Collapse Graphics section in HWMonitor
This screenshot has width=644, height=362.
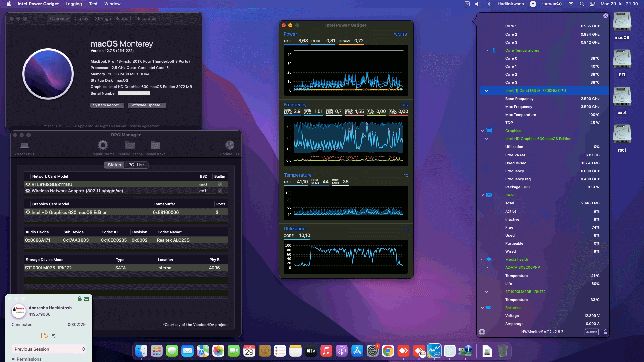click(482, 131)
